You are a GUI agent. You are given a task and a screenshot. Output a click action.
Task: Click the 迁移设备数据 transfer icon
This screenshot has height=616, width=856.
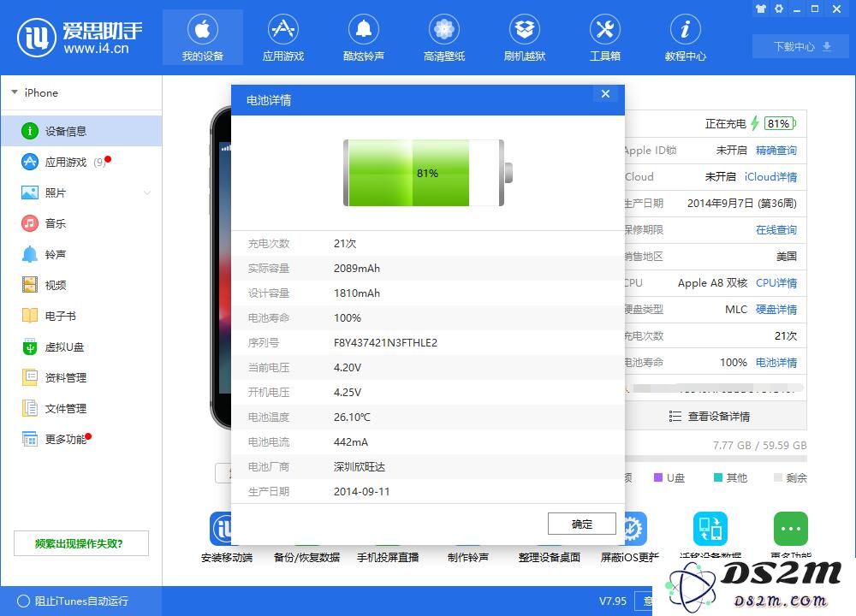(710, 529)
